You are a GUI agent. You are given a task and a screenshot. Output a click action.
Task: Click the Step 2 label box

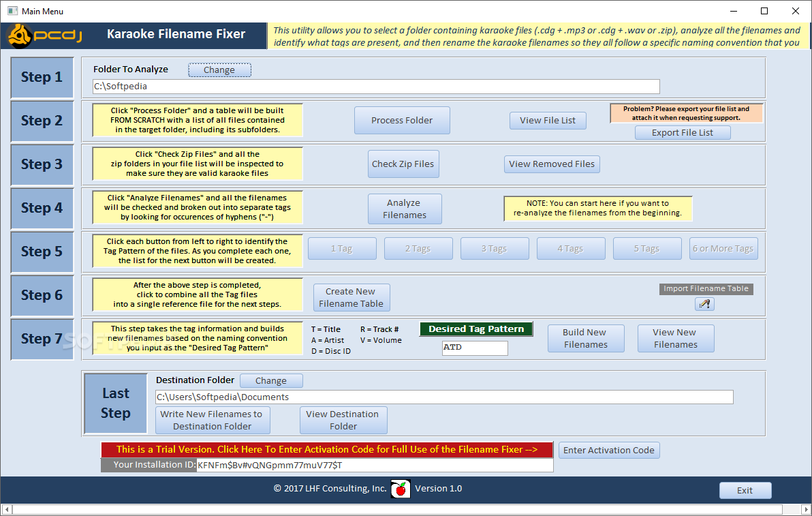42,121
